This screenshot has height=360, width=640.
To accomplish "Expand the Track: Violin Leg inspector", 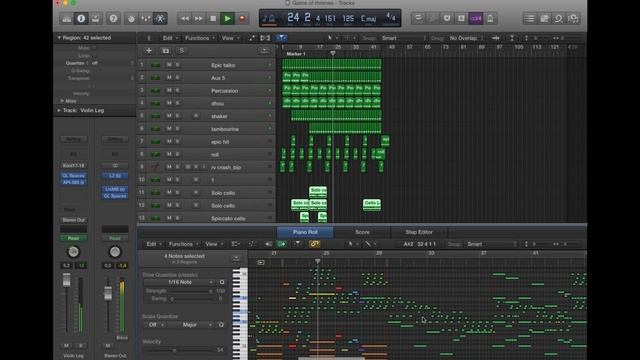I will [x=59, y=110].
